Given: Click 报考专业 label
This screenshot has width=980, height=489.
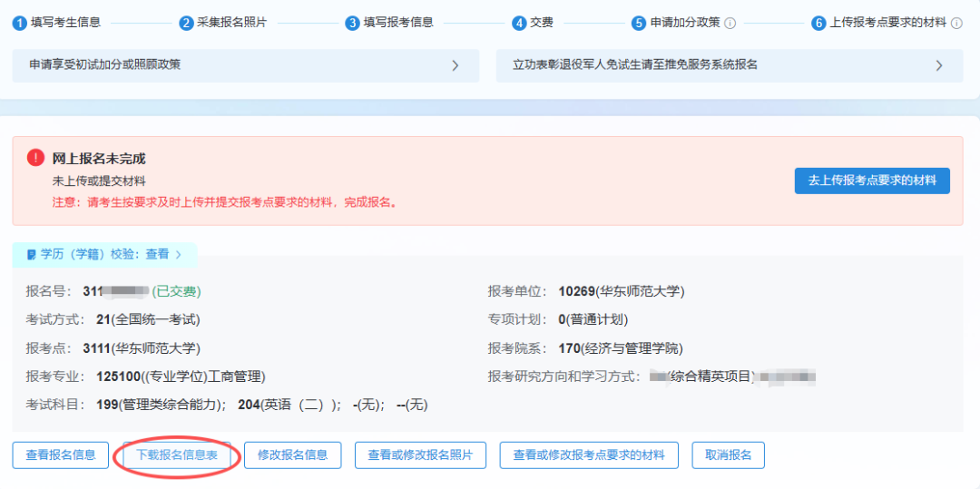Looking at the screenshot, I should click(56, 377).
